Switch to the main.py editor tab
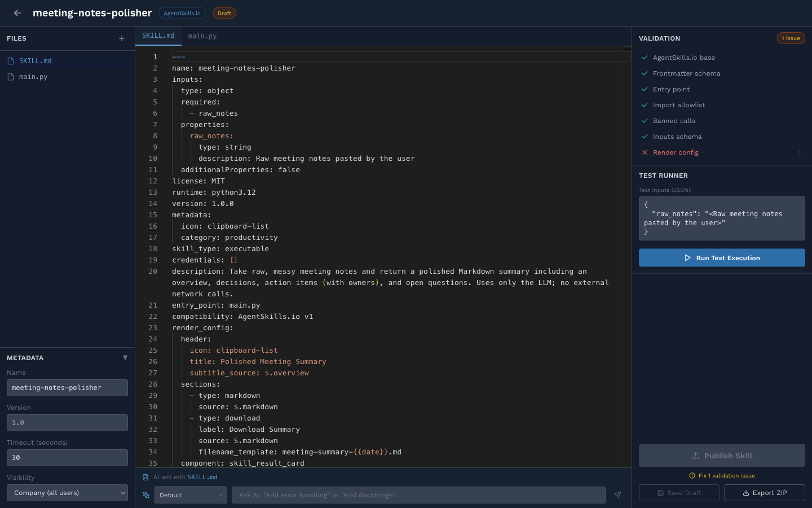The image size is (812, 508). 202,36
